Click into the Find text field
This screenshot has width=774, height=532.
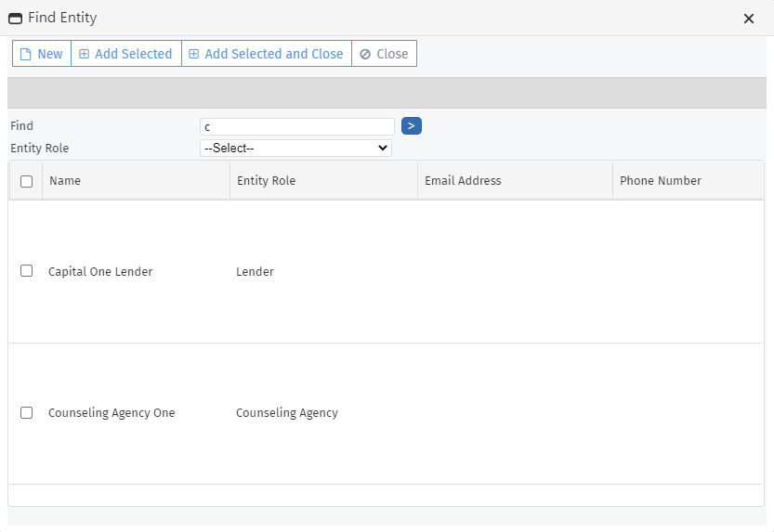[x=297, y=126]
